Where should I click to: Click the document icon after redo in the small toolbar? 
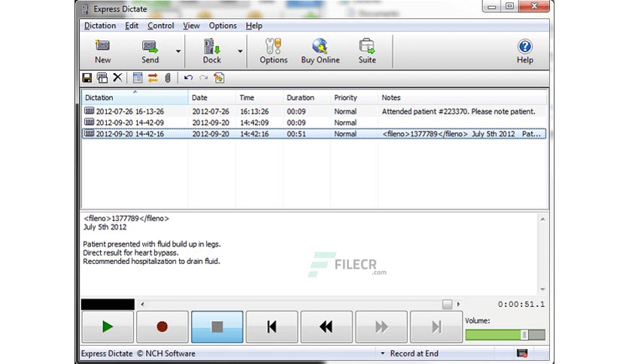pos(219,77)
